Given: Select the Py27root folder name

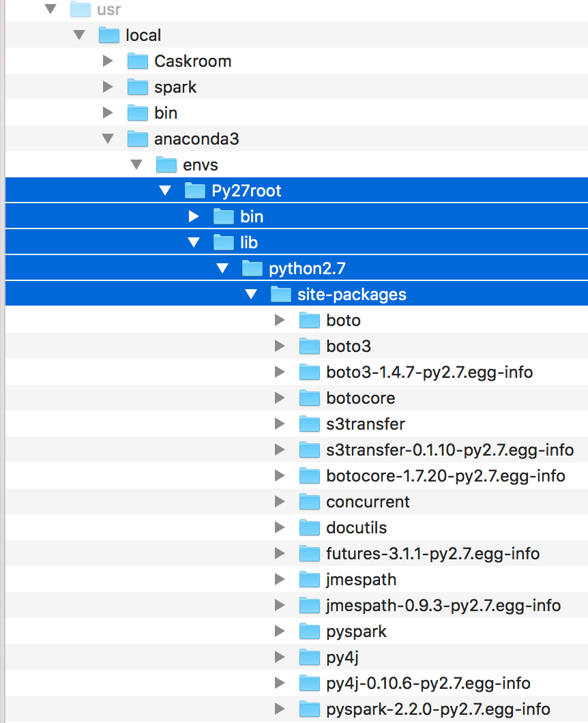Looking at the screenshot, I should 246,191.
